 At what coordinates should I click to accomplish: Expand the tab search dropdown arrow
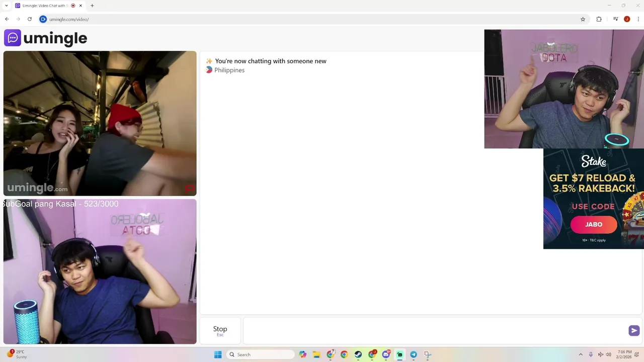[x=6, y=6]
